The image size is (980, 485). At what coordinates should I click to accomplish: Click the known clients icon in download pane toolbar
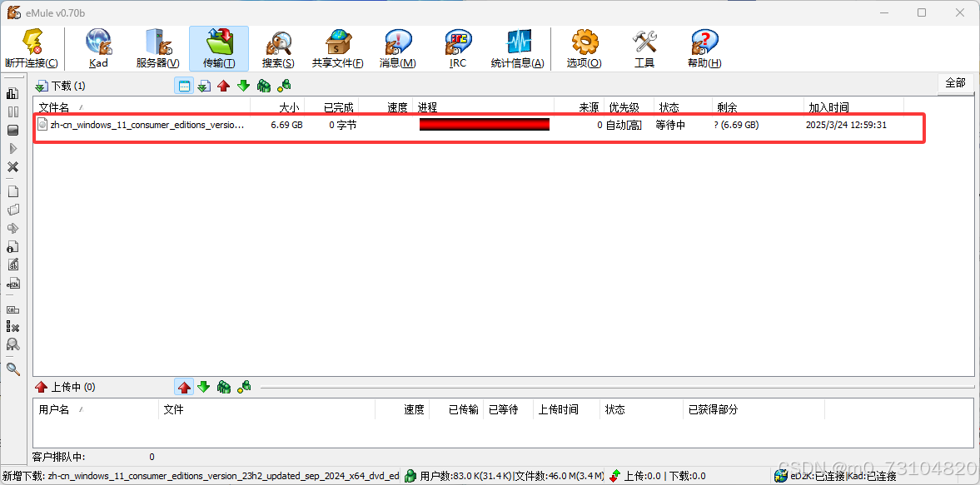point(284,86)
